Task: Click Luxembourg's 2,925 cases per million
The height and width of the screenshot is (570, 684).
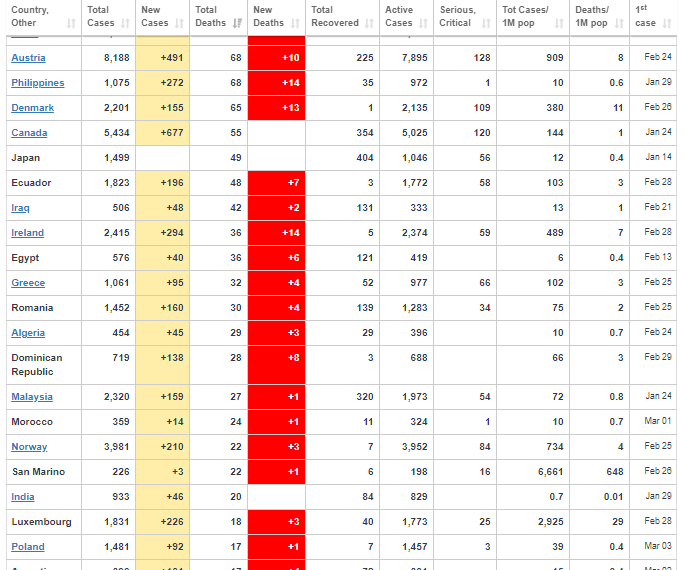Action: (533, 522)
